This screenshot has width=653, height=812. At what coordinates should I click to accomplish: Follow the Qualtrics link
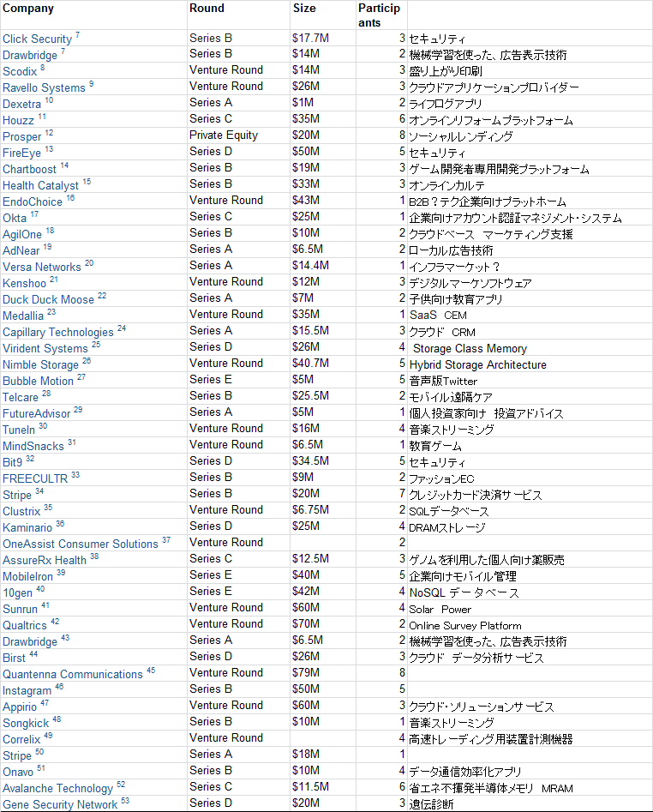click(x=25, y=626)
